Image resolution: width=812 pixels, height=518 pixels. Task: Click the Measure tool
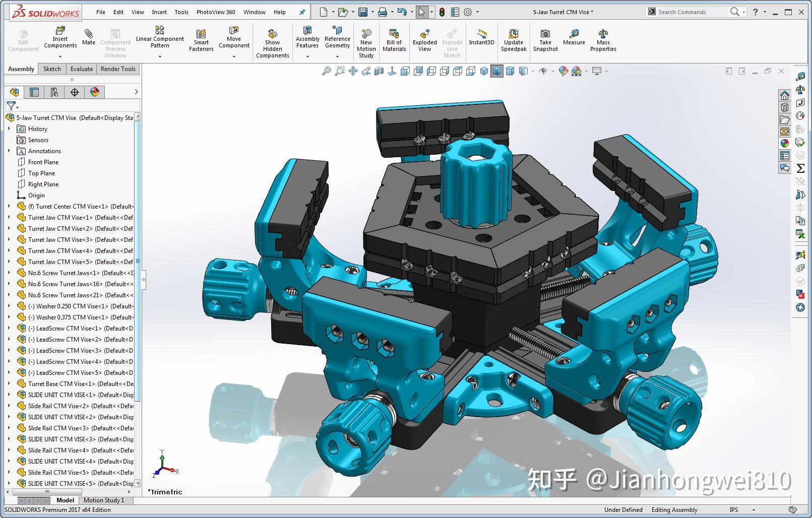coord(574,39)
